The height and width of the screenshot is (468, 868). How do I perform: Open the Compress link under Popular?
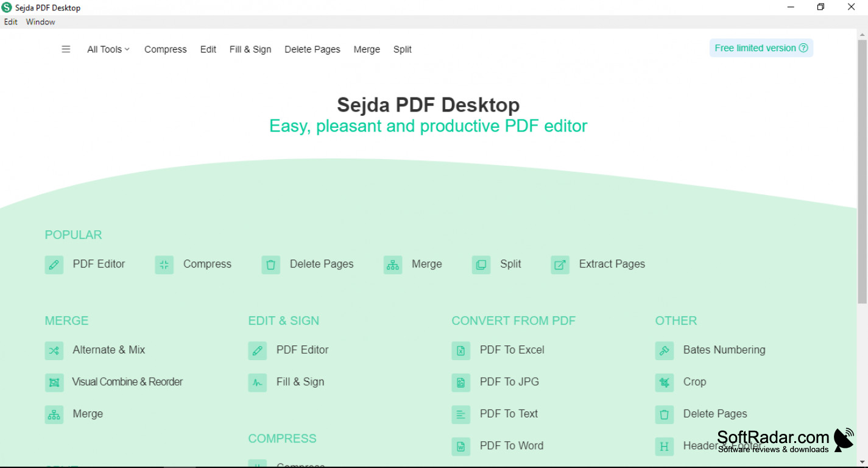pos(207,264)
